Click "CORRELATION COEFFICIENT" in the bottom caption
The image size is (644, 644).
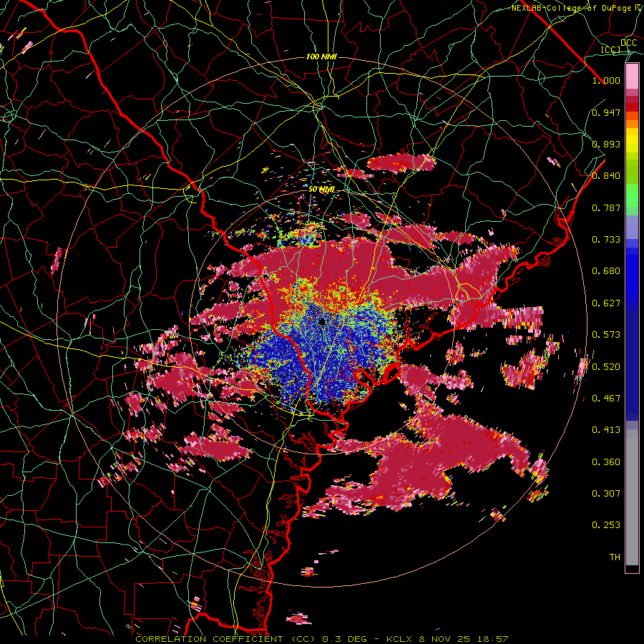(x=210, y=639)
